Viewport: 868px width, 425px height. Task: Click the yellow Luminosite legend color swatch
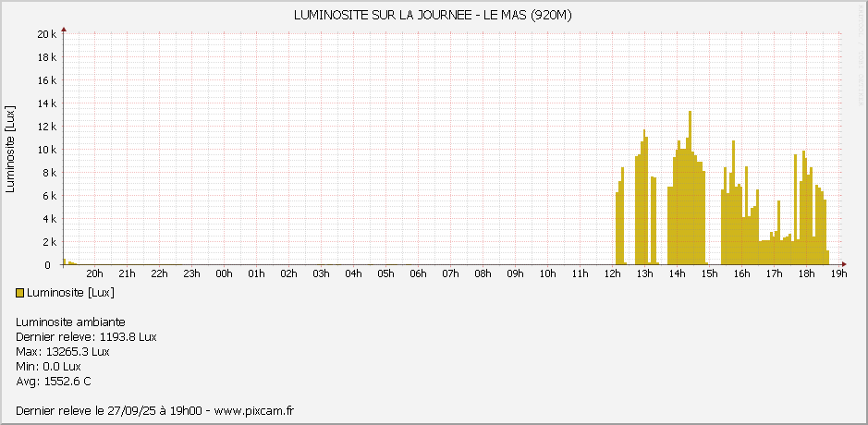20,293
